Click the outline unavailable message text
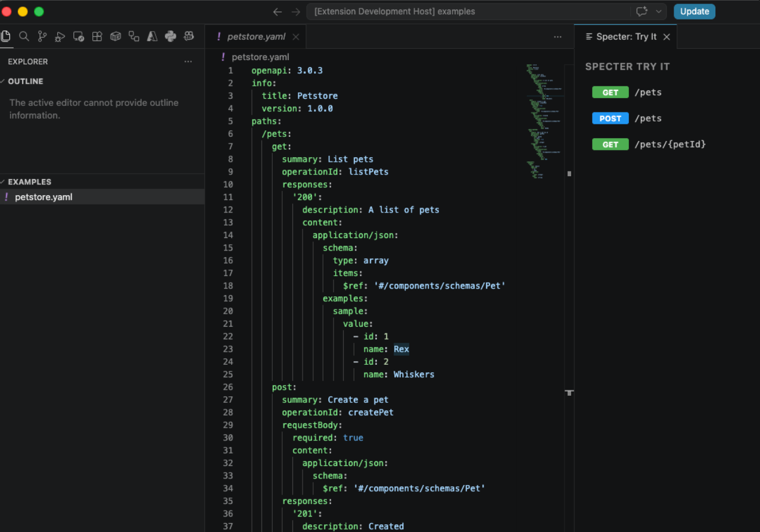Screen dimensions: 760x532 coord(94,109)
